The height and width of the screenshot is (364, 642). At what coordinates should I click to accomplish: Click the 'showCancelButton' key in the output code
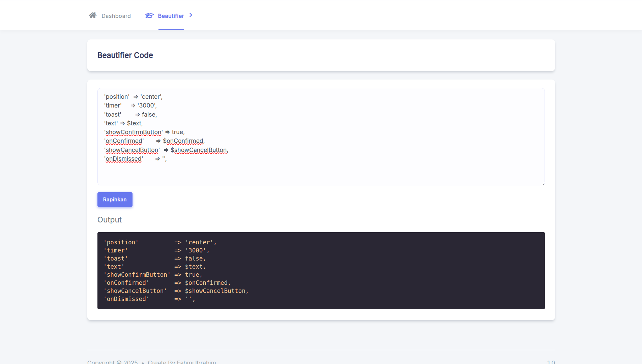pyautogui.click(x=136, y=291)
